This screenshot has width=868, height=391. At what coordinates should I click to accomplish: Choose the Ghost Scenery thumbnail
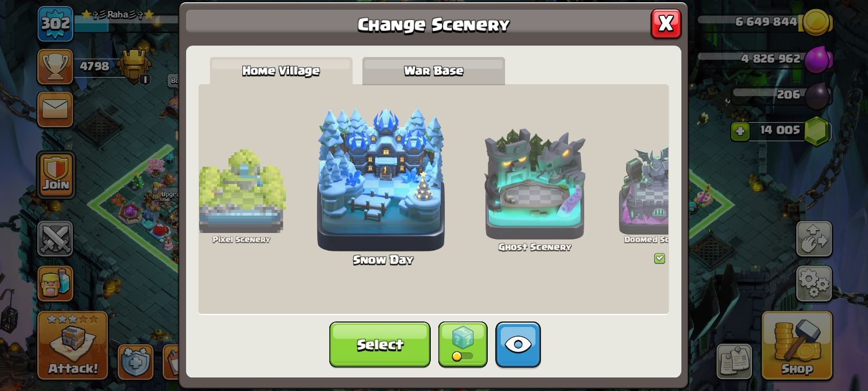[x=535, y=184]
